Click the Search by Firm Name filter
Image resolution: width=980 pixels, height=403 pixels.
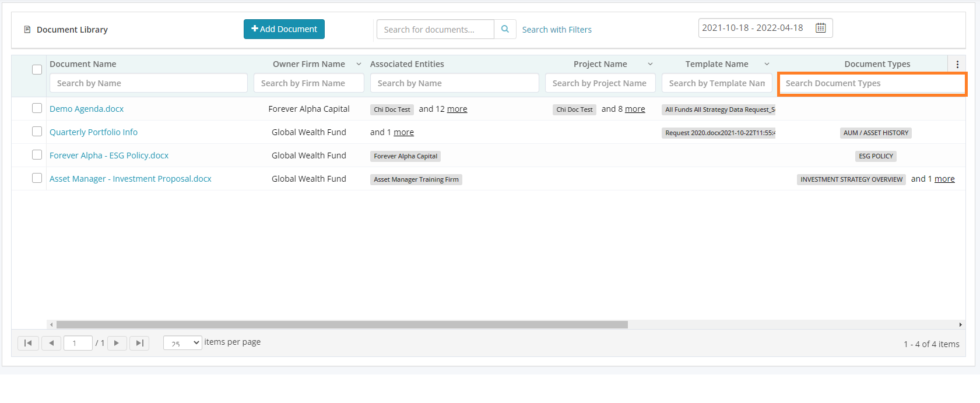click(309, 83)
